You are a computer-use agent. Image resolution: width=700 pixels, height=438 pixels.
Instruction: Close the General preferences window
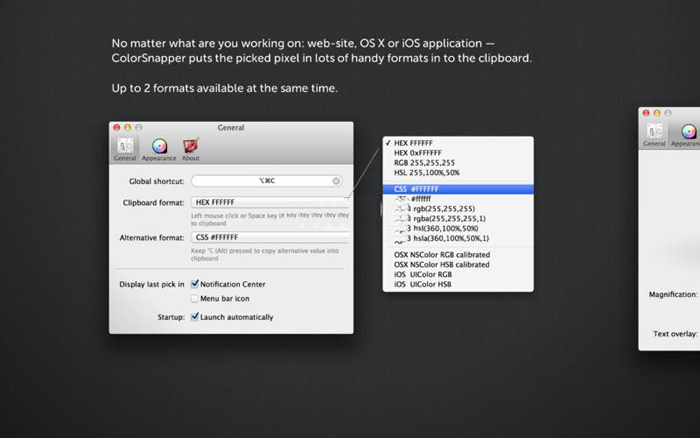pyautogui.click(x=116, y=128)
